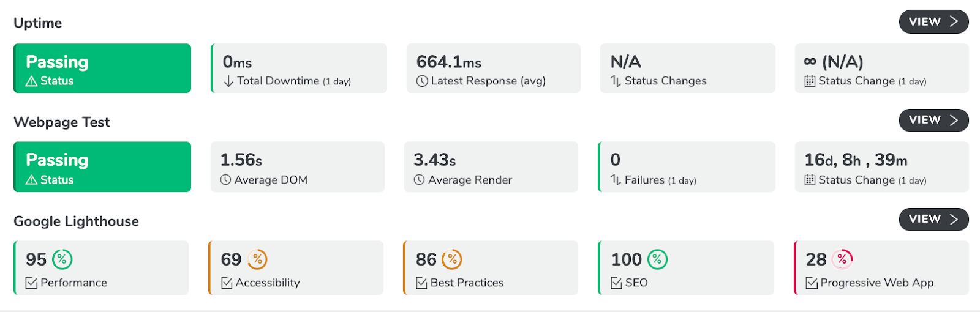Open the Uptime VIEW button

[933, 22]
